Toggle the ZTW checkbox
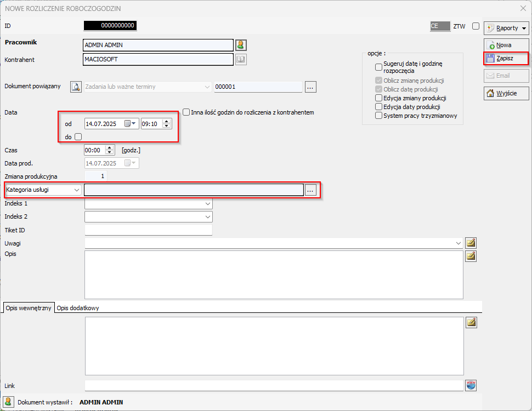 (476, 26)
